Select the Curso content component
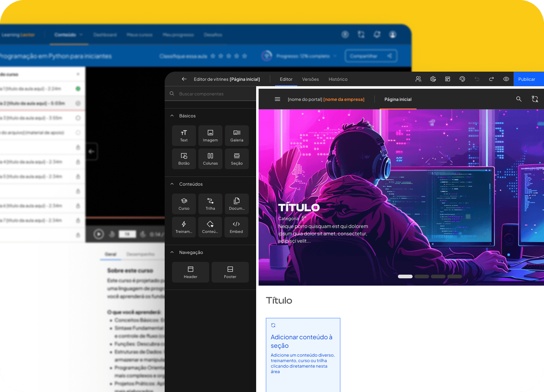 [x=184, y=204]
